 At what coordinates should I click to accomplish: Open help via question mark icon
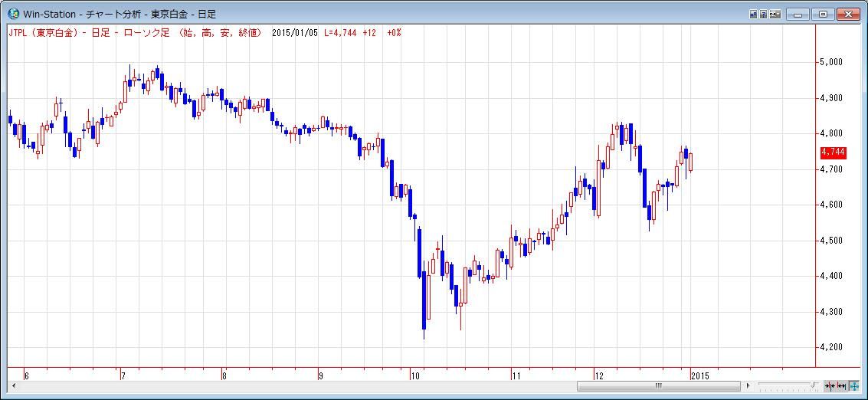point(763,15)
